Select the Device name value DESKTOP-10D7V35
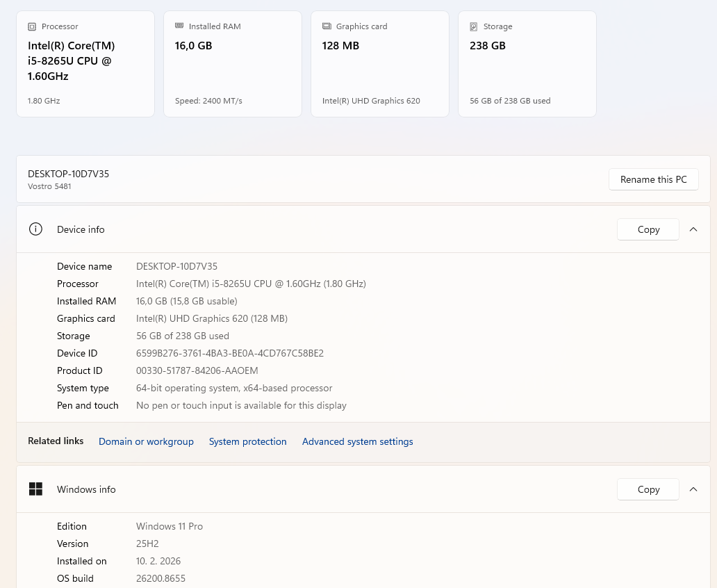717x588 pixels. 177,266
